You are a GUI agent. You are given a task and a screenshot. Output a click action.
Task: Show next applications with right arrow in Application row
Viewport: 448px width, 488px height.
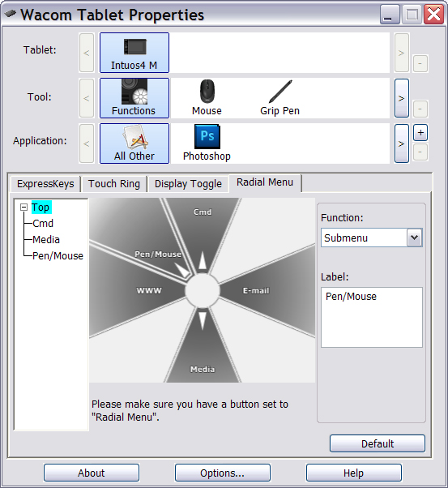402,143
